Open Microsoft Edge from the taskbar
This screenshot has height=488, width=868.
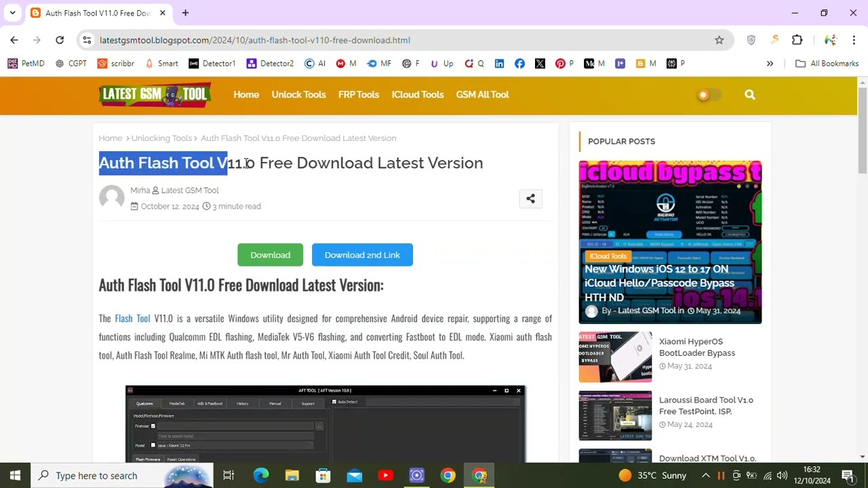point(261,476)
